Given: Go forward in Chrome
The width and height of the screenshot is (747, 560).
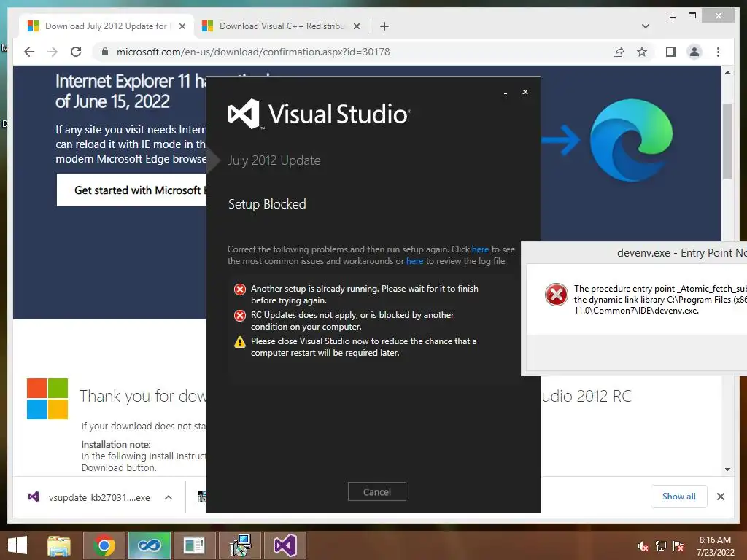Looking at the screenshot, I should (53, 52).
